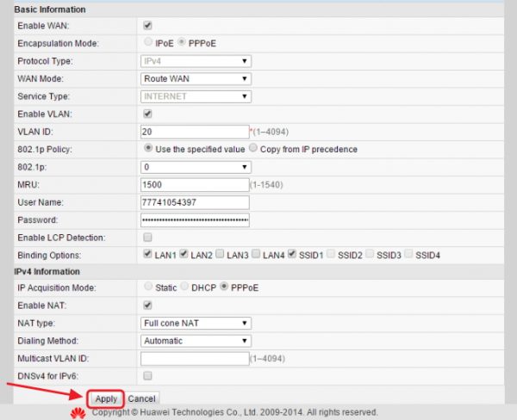The image size is (517, 420).
Task: Check LAN3 binding option
Action: (x=220, y=254)
